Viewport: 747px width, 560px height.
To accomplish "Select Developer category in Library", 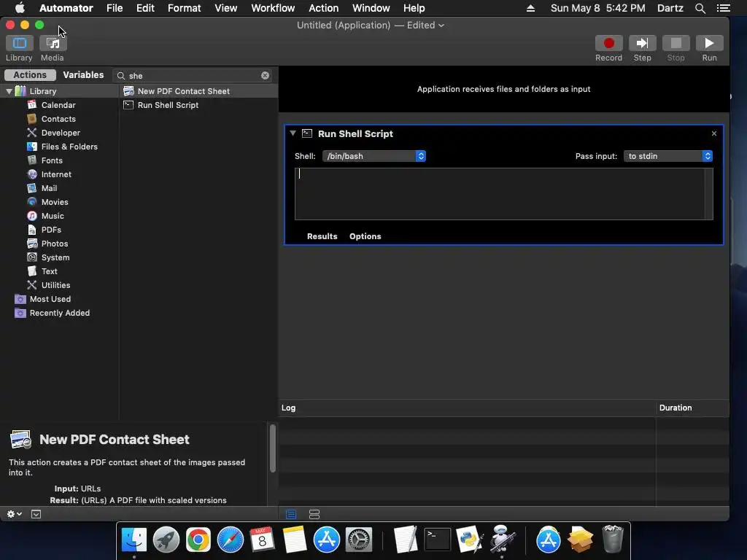I will click(61, 133).
